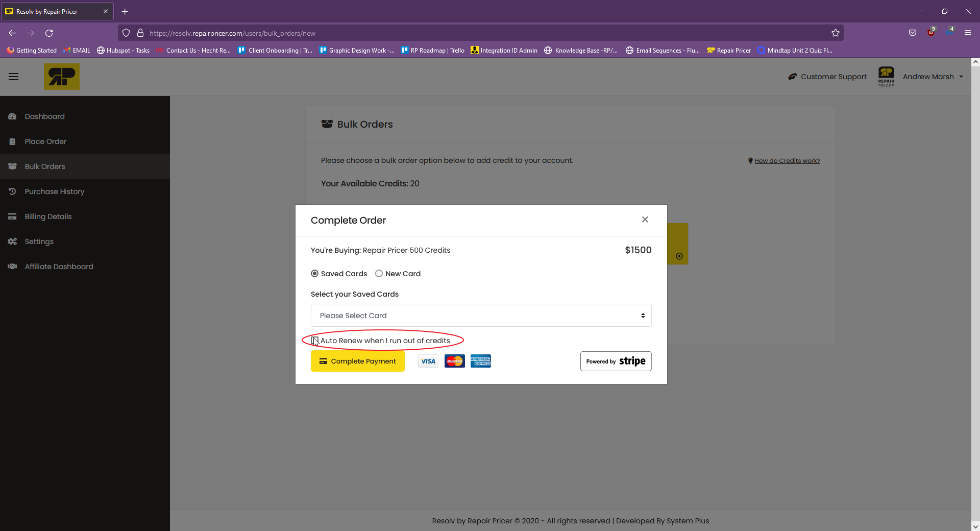Close the Complete Order dialog
Screen dimensions: 980x531
click(645, 220)
